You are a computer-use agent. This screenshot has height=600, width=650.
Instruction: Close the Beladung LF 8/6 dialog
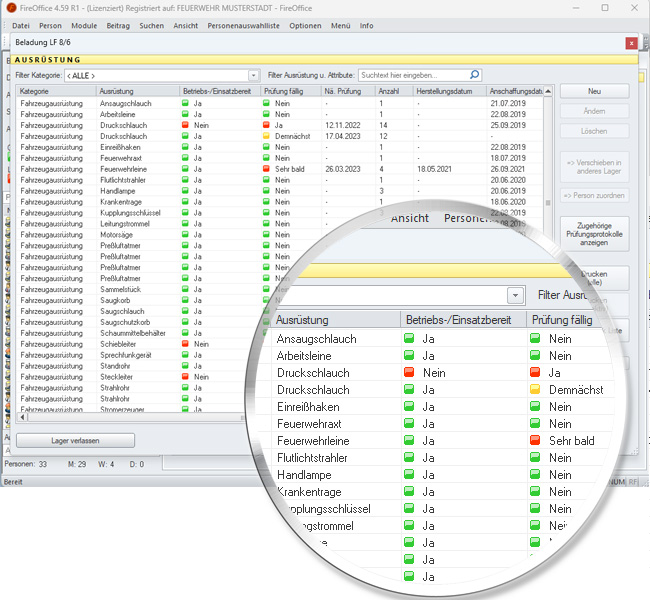point(631,44)
